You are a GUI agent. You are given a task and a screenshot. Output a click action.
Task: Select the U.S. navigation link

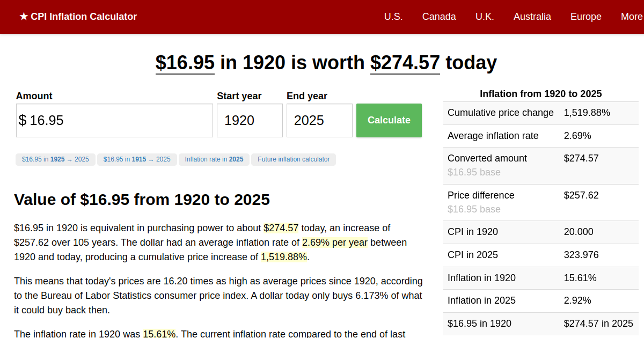point(393,17)
